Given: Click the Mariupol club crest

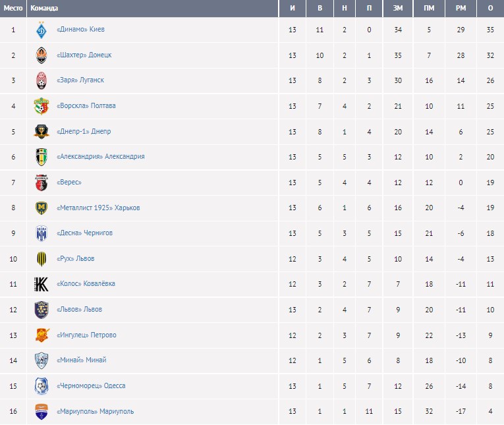Looking at the screenshot, I should click(x=42, y=412).
